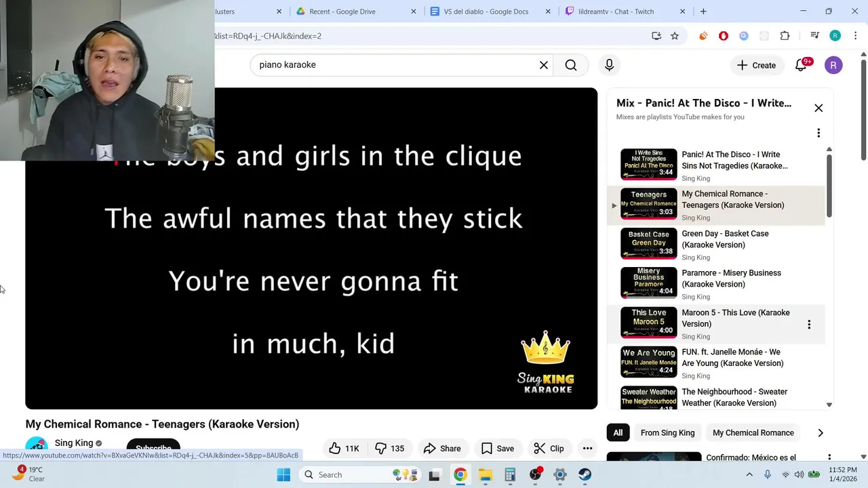The width and height of the screenshot is (868, 488).
Task: Show more filter chips with right arrow
Action: (x=821, y=432)
